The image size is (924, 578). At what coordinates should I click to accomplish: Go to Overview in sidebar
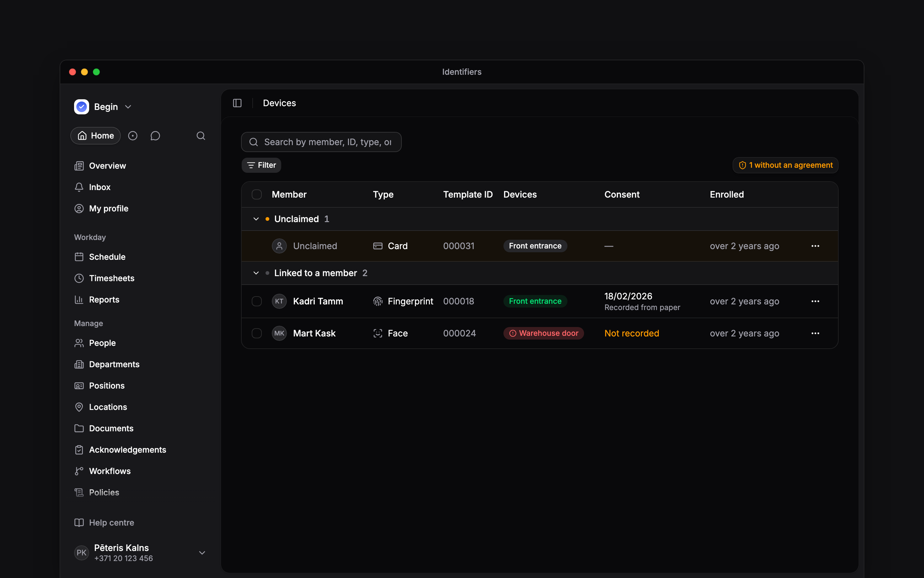click(x=100, y=166)
